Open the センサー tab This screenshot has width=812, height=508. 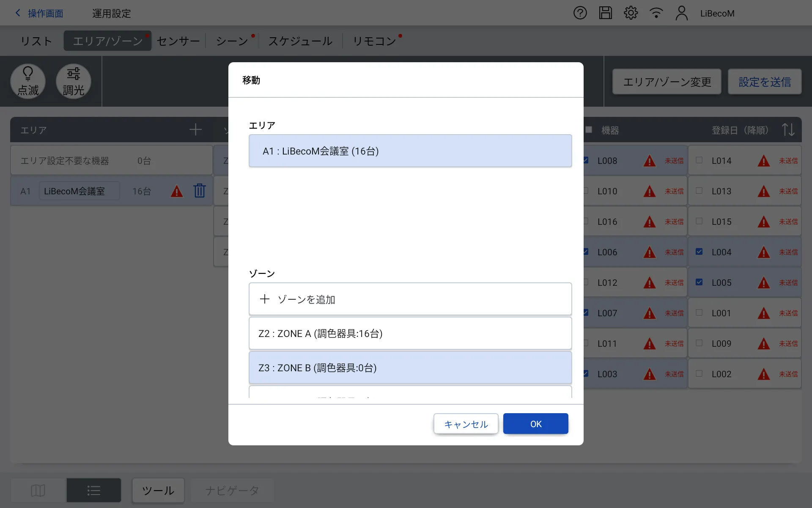pos(178,41)
